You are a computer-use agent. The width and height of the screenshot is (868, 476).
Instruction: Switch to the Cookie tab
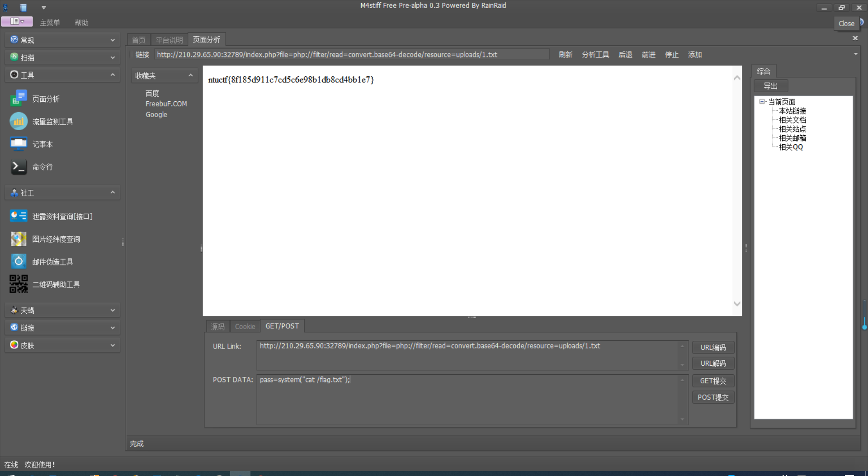245,326
